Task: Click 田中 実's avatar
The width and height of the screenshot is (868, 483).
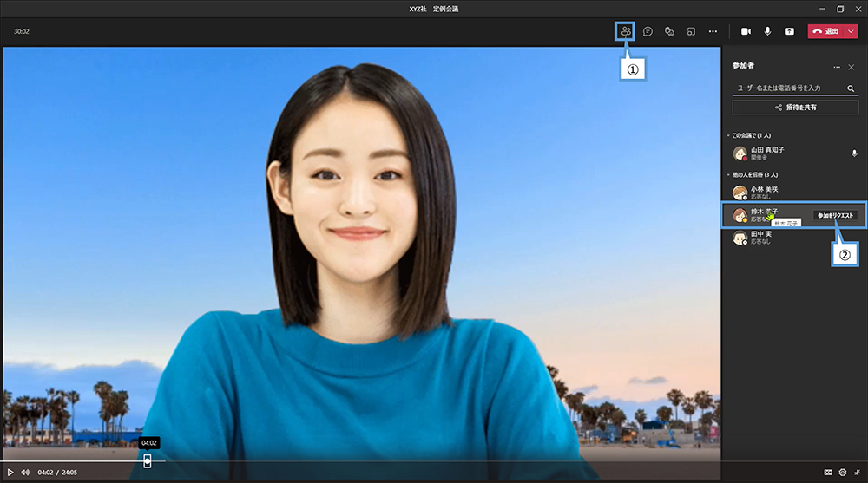Action: pos(740,238)
